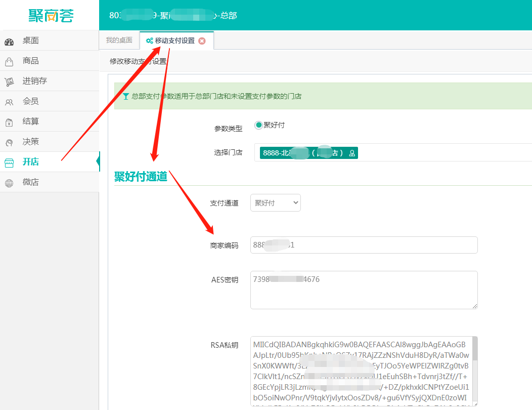Open 进销存 menu in sidebar
The image size is (532, 410).
[x=50, y=81]
